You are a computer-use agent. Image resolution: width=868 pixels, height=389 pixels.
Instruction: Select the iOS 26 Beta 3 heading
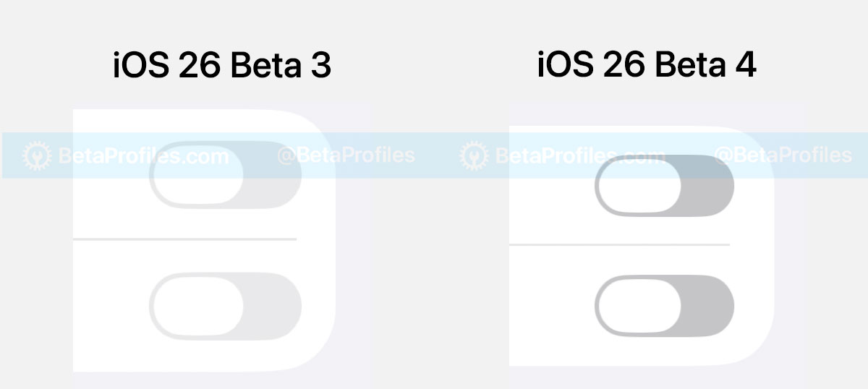[222, 67]
